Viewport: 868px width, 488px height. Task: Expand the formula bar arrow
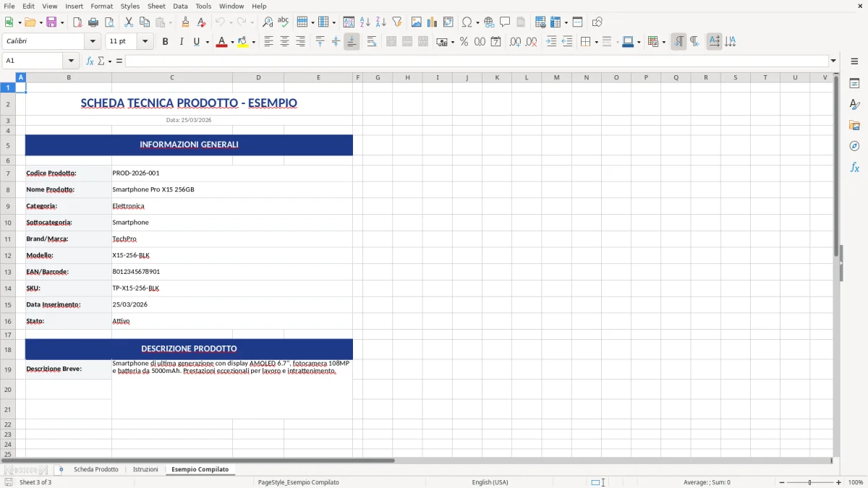[x=833, y=61]
